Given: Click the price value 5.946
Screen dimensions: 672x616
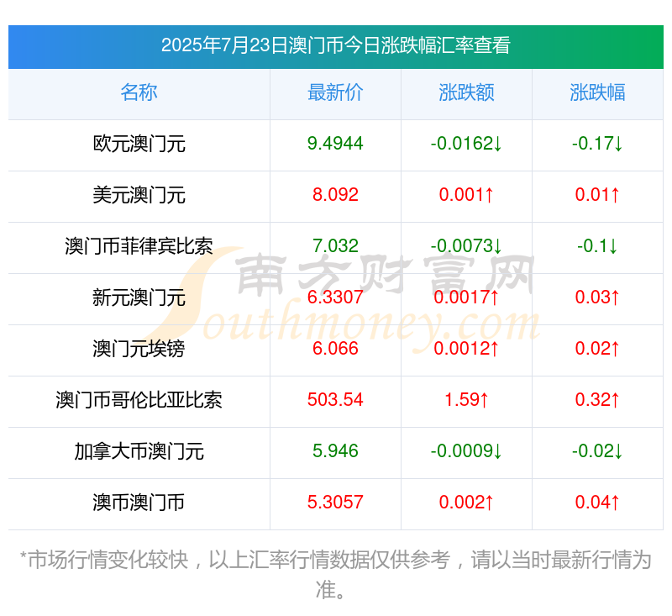Looking at the screenshot, I should point(335,451).
